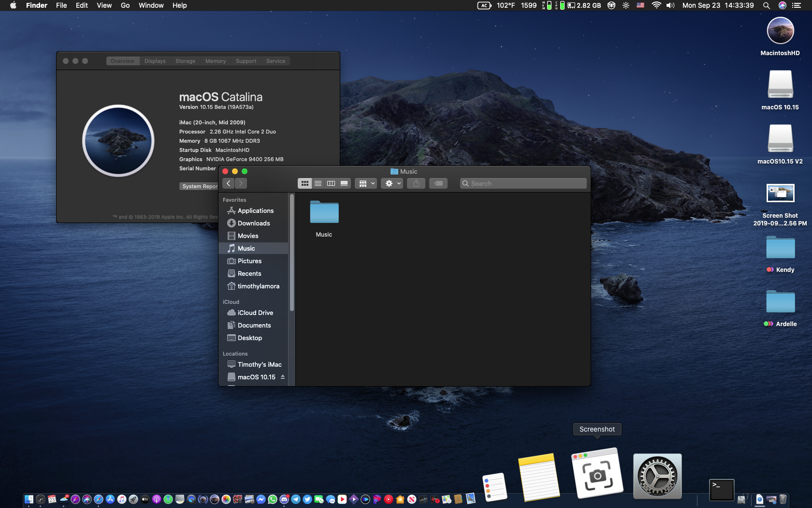Open the Action gear dropdown in Finder
This screenshot has height=508, width=812.
tap(391, 183)
